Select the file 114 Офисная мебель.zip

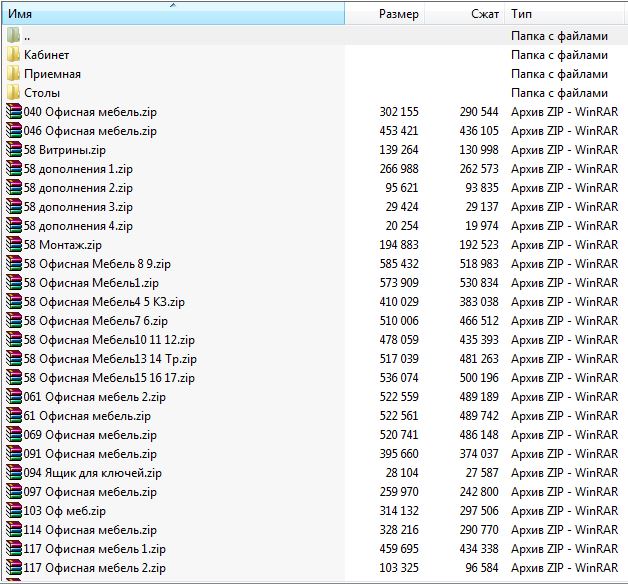tap(90, 530)
